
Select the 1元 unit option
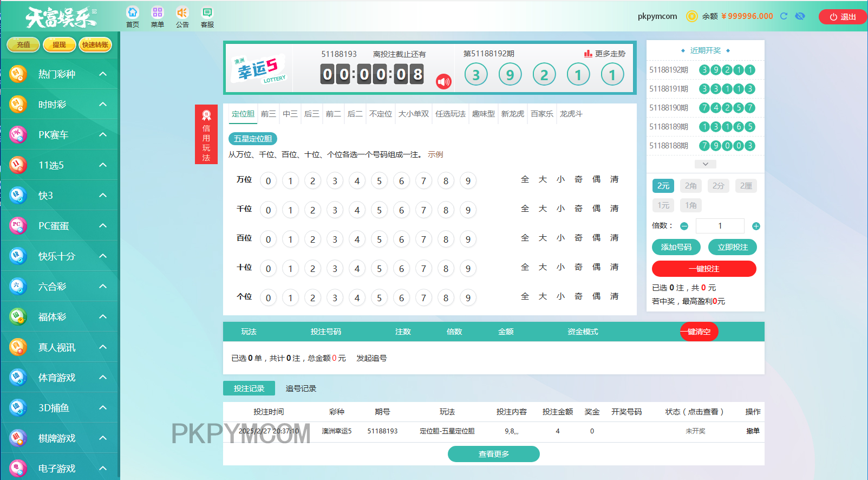(x=663, y=205)
